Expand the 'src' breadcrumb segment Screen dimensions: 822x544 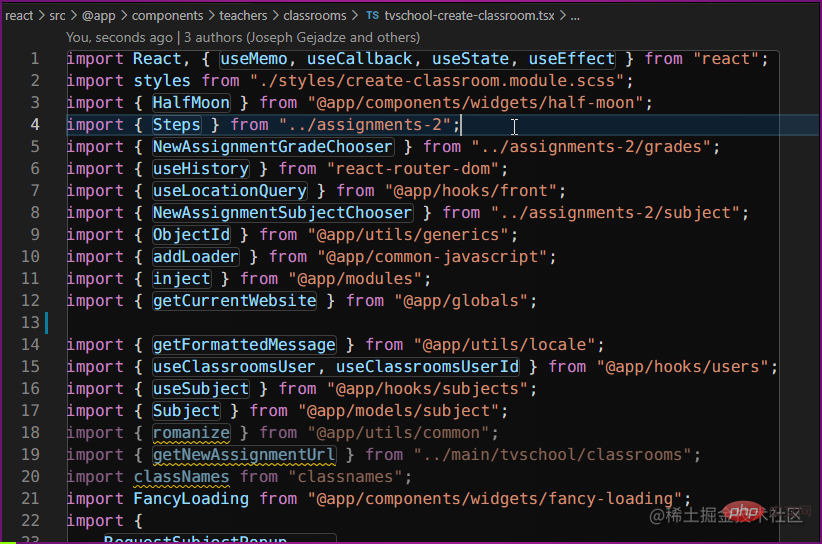59,16
